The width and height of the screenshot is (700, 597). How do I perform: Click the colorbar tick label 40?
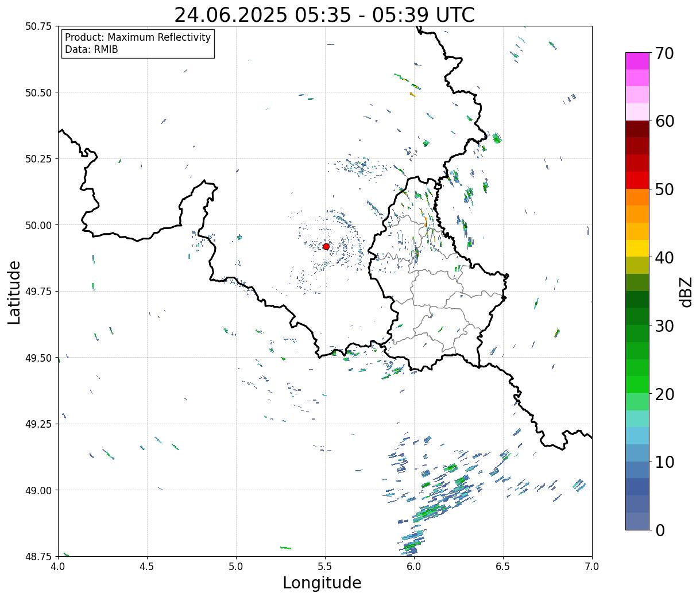click(x=664, y=257)
